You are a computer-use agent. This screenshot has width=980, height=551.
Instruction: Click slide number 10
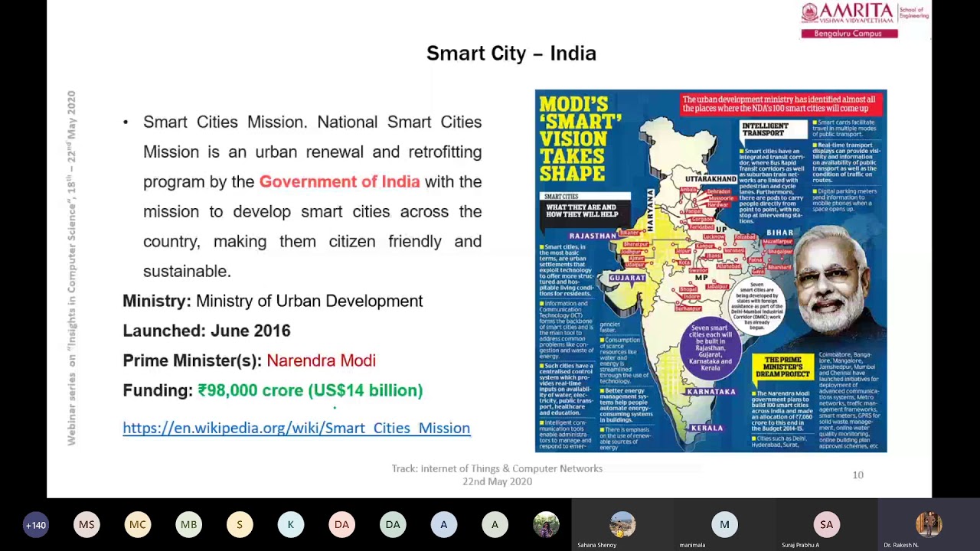tap(858, 475)
